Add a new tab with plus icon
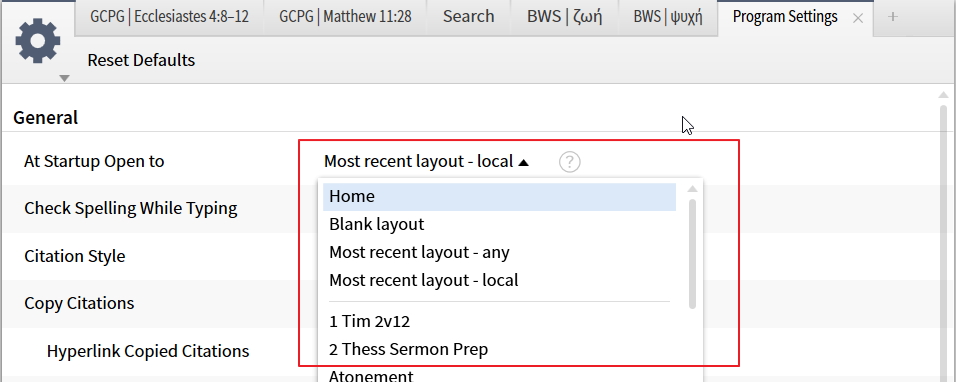 [893, 16]
